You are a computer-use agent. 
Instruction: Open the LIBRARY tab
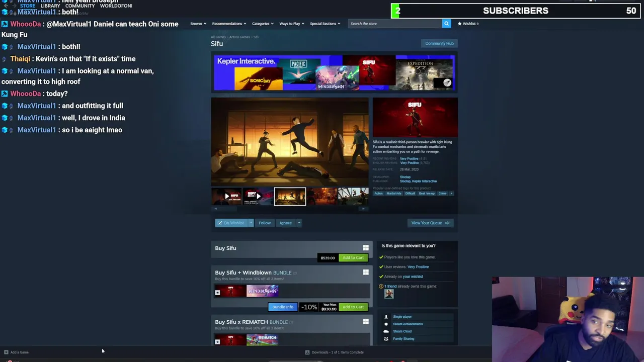[x=50, y=6]
